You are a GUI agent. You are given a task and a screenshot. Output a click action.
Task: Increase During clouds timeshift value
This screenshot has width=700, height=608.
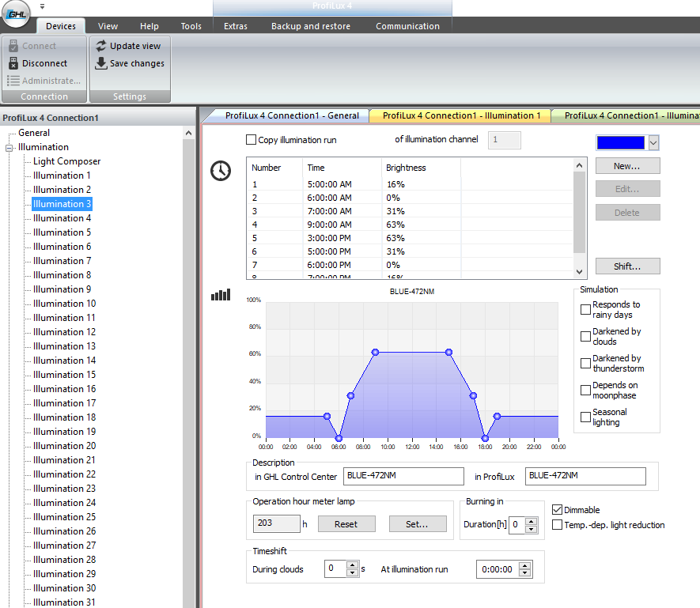click(x=353, y=565)
